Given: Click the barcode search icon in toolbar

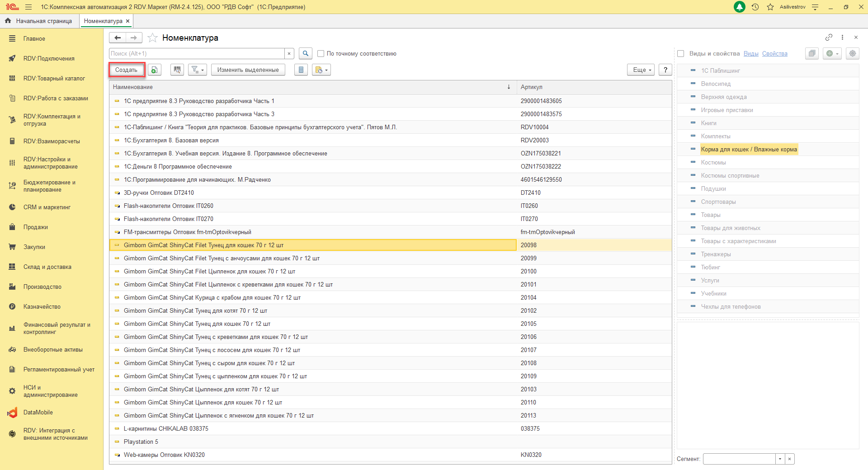Looking at the screenshot, I should 177,70.
